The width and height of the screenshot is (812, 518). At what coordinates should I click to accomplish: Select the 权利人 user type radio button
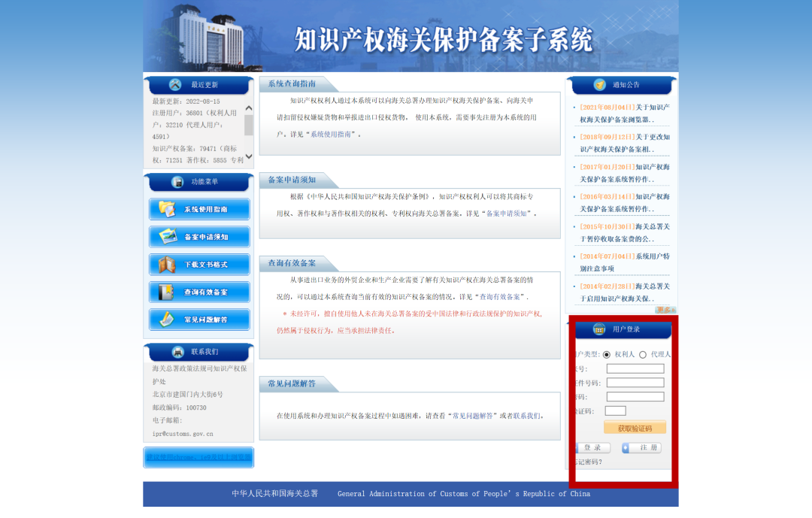607,354
